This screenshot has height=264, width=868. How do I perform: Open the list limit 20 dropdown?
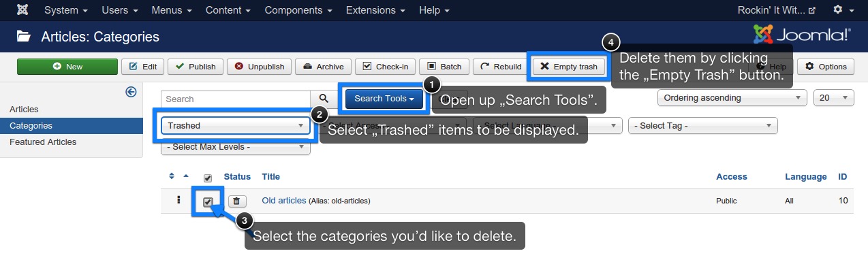[834, 98]
